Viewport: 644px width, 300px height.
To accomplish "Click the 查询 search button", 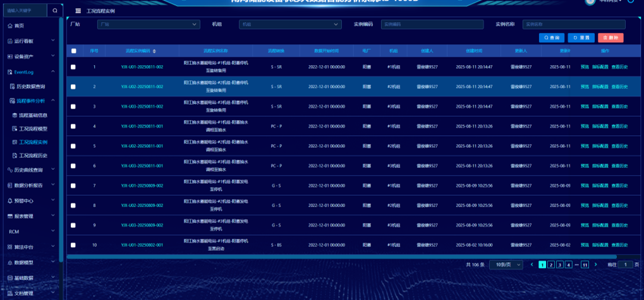I will pos(552,38).
